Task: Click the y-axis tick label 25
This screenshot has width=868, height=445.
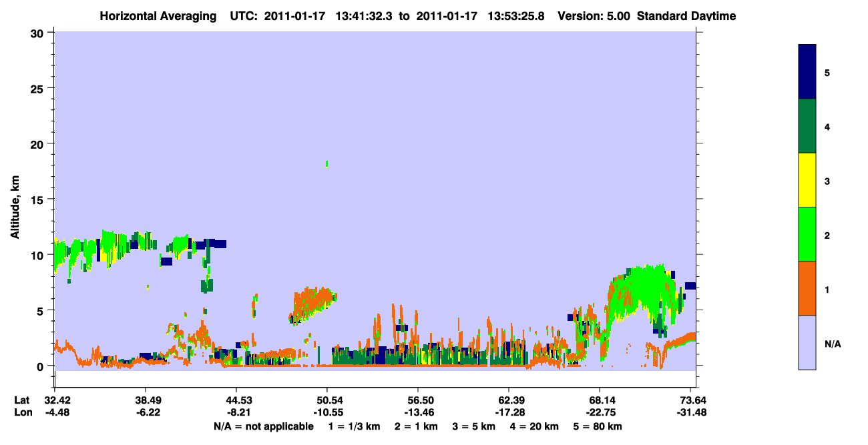Action: 39,88
